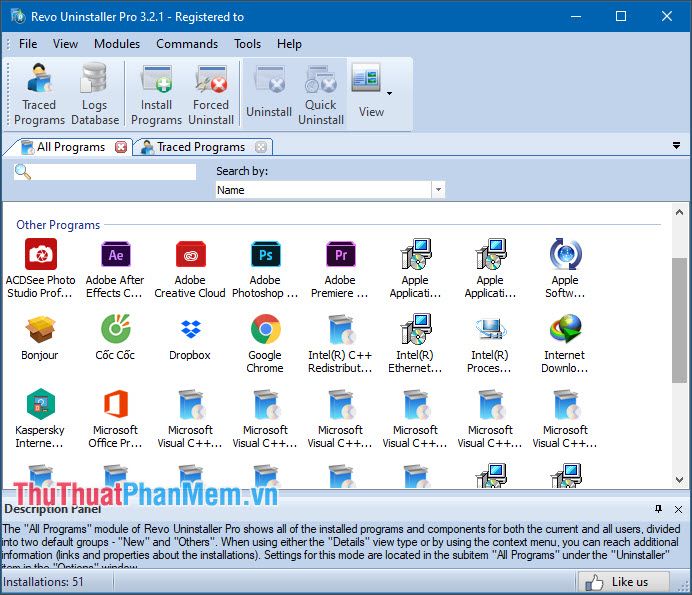Switch to the All Programs tab

click(x=71, y=147)
